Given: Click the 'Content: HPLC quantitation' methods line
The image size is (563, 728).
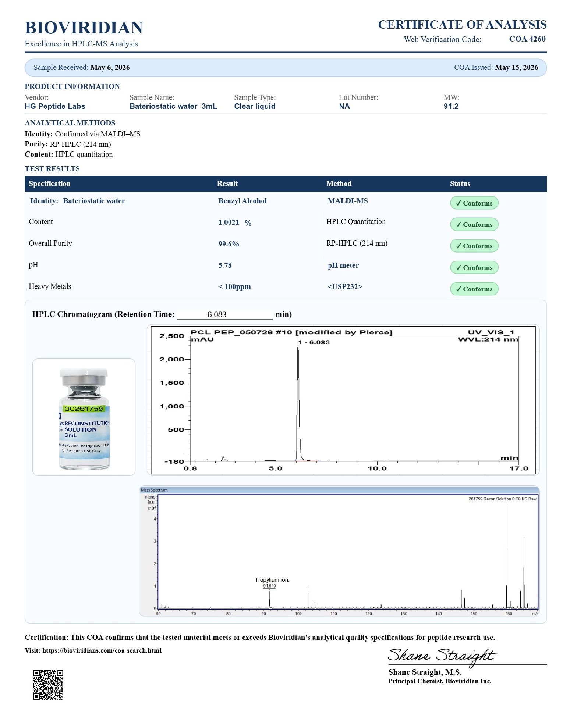Looking at the screenshot, I should pos(69,154).
